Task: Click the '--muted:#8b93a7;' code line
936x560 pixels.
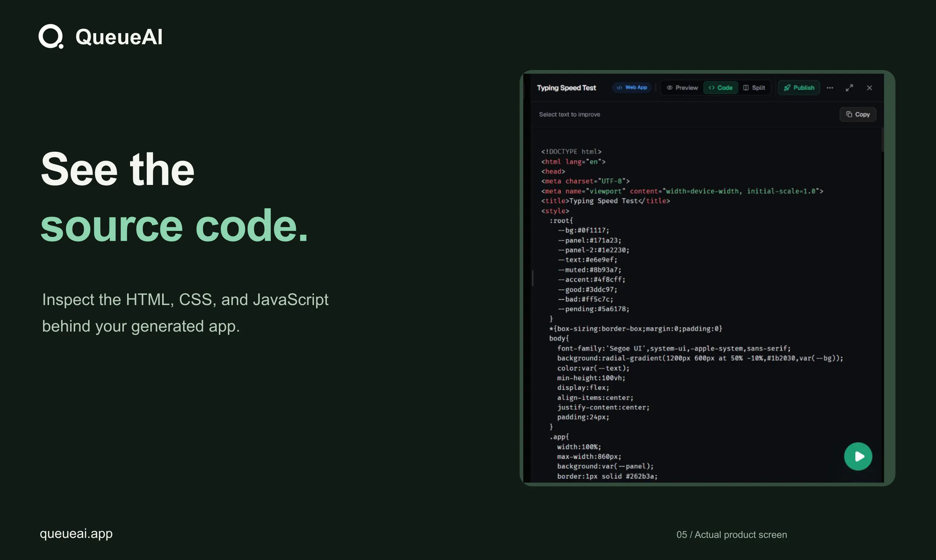Action: click(x=589, y=270)
